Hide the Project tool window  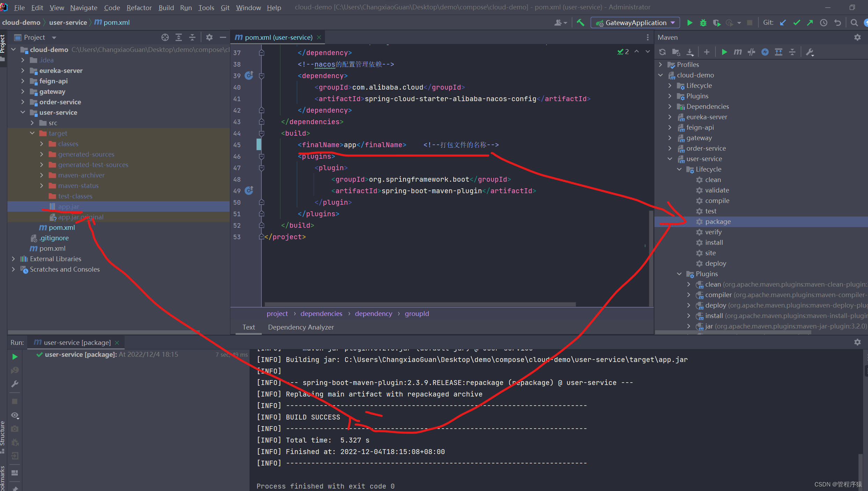pyautogui.click(x=223, y=37)
